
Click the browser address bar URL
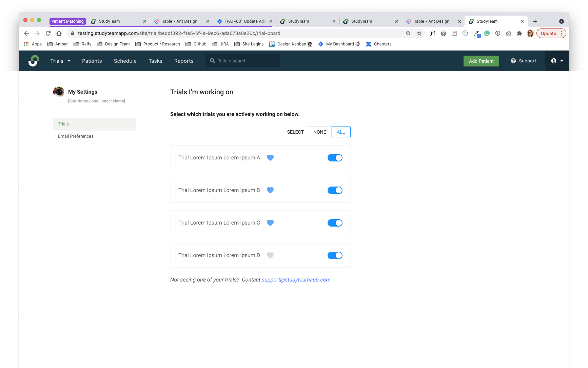click(x=179, y=33)
